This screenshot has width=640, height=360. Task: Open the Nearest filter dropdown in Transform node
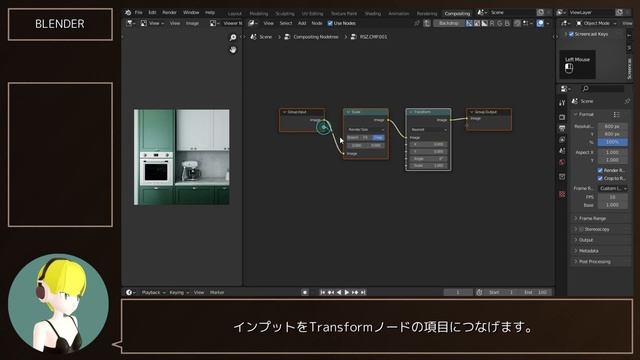tap(428, 130)
